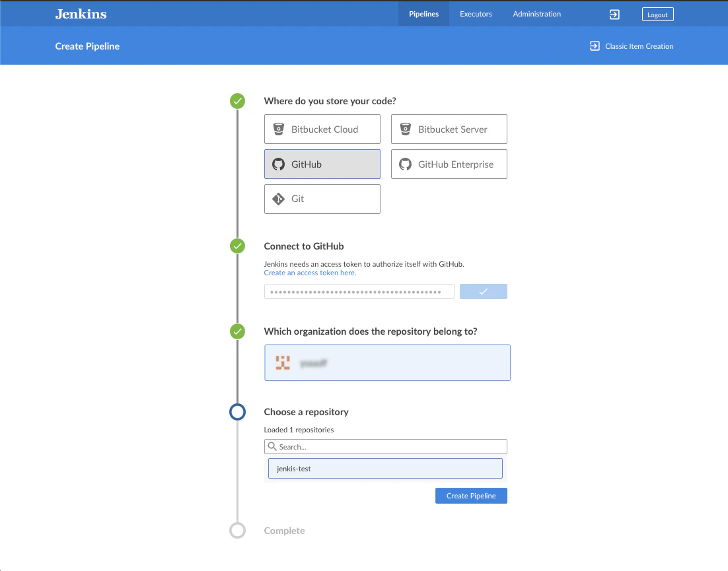
Task: Select Bitbucket Cloud as the code store
Action: pos(322,129)
